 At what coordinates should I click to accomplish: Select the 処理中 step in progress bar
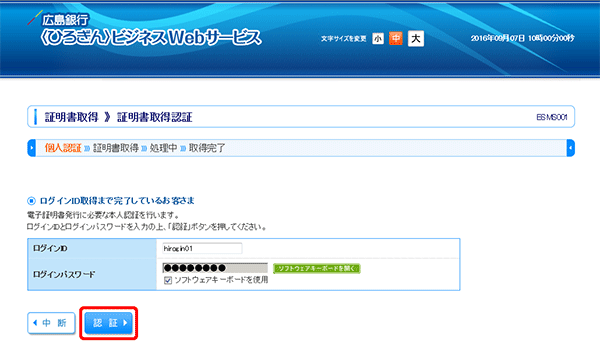[x=163, y=148]
